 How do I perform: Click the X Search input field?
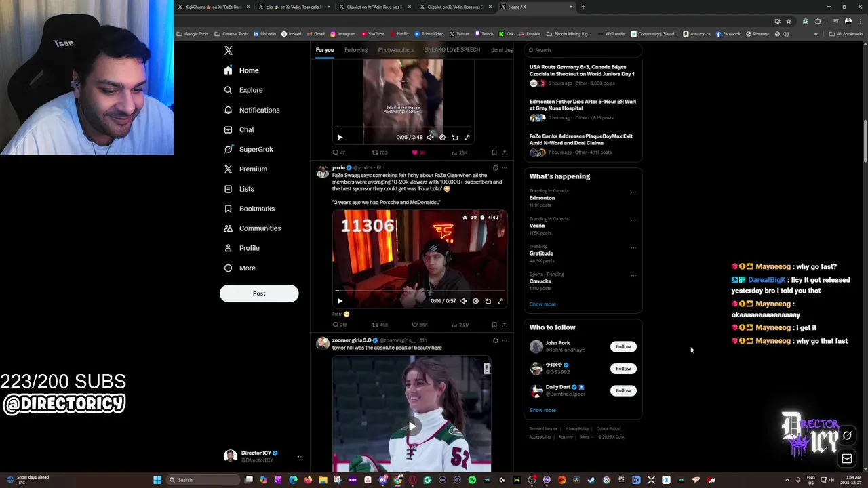point(583,50)
